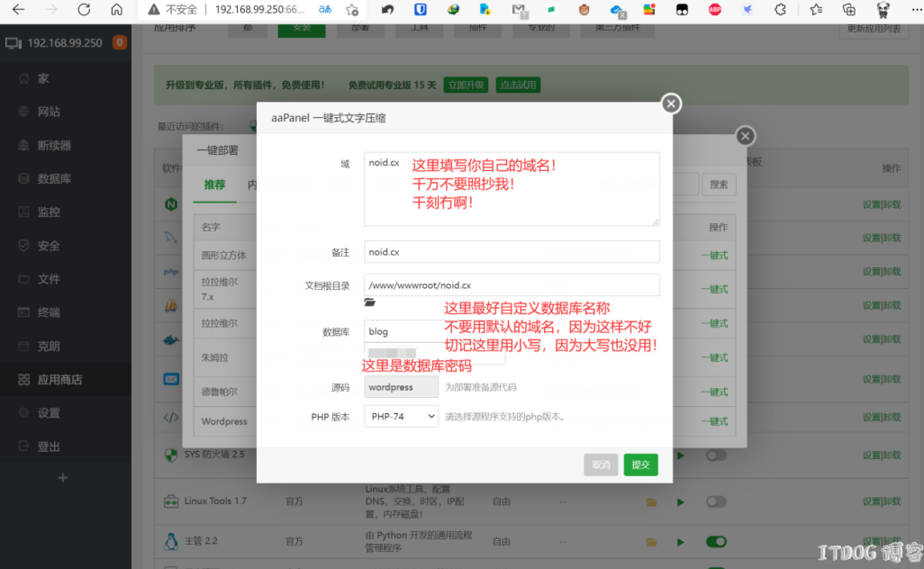Click the browser profile avatar icon
The image size is (924, 569).
883,9
